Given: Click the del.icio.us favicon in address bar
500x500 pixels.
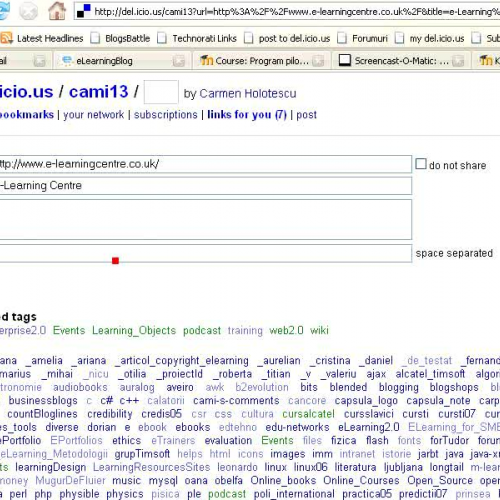Looking at the screenshot, I should click(x=83, y=11).
